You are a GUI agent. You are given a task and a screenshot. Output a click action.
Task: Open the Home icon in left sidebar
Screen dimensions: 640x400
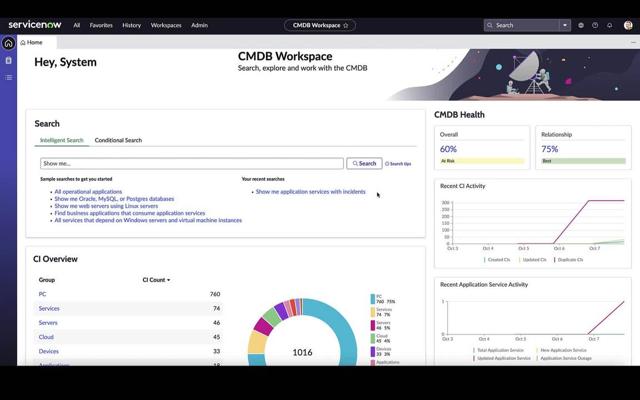pyautogui.click(x=9, y=43)
